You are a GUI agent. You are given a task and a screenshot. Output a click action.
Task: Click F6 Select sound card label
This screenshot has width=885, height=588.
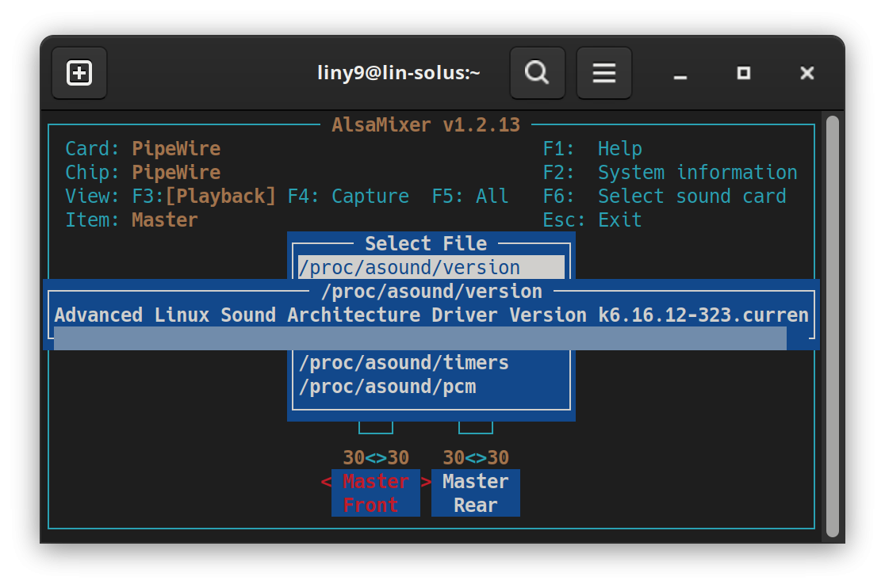coord(665,197)
